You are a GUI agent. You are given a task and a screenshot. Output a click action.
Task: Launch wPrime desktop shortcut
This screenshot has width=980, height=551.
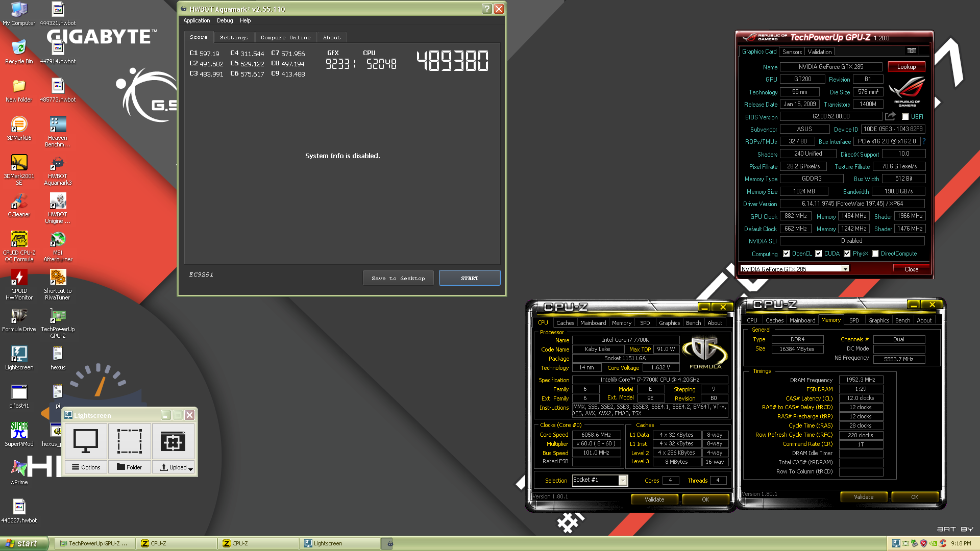19,473
